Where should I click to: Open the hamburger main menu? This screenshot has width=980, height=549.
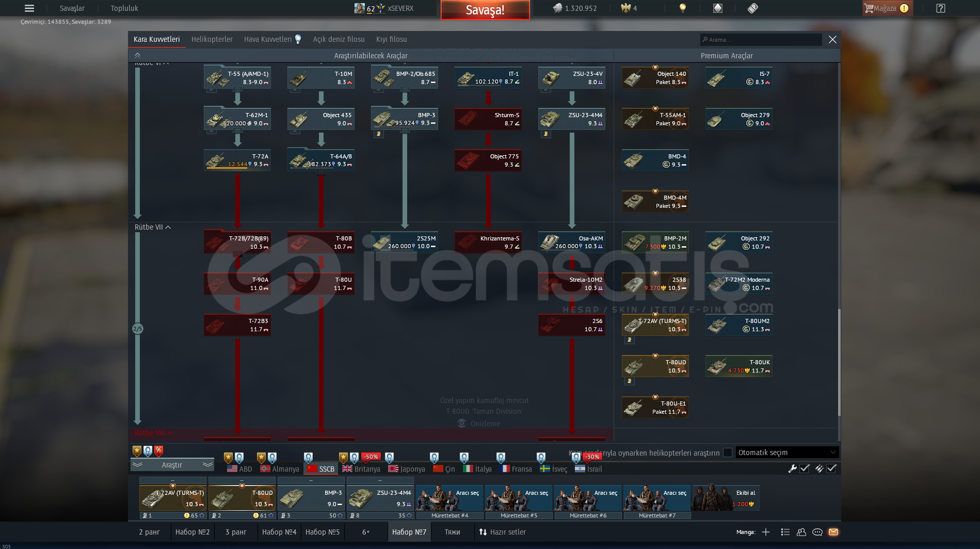click(29, 8)
